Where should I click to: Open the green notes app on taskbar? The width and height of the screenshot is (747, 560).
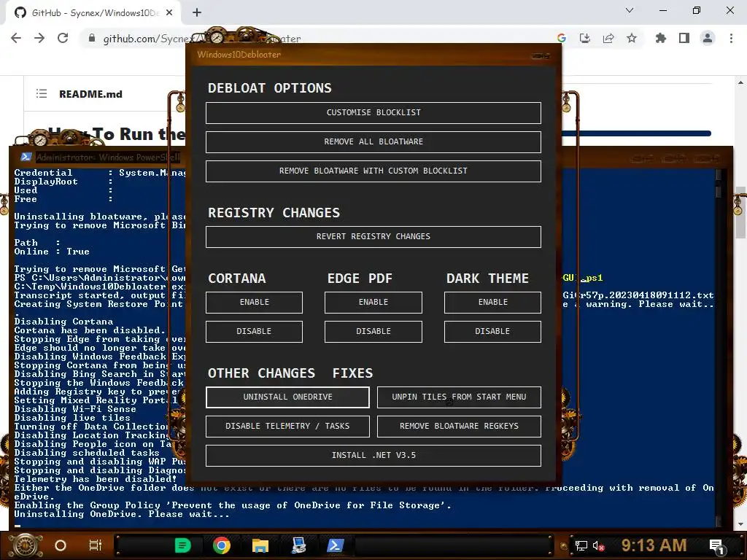[x=182, y=545]
